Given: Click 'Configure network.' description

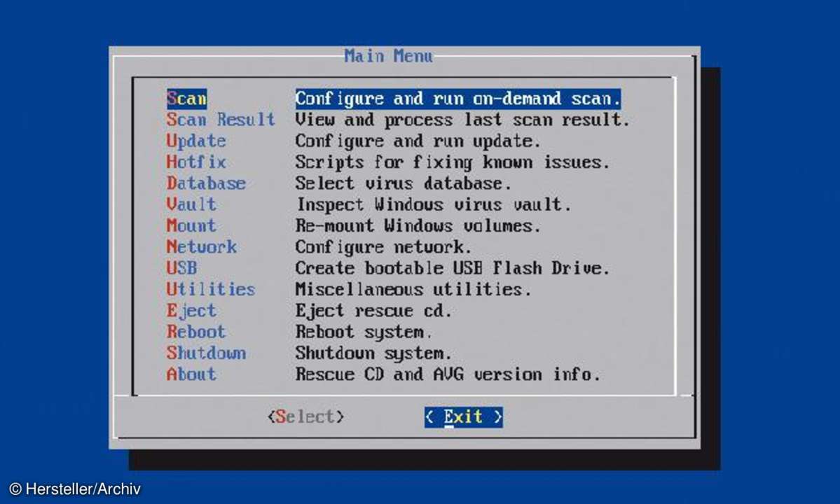Looking at the screenshot, I should pos(384,246).
